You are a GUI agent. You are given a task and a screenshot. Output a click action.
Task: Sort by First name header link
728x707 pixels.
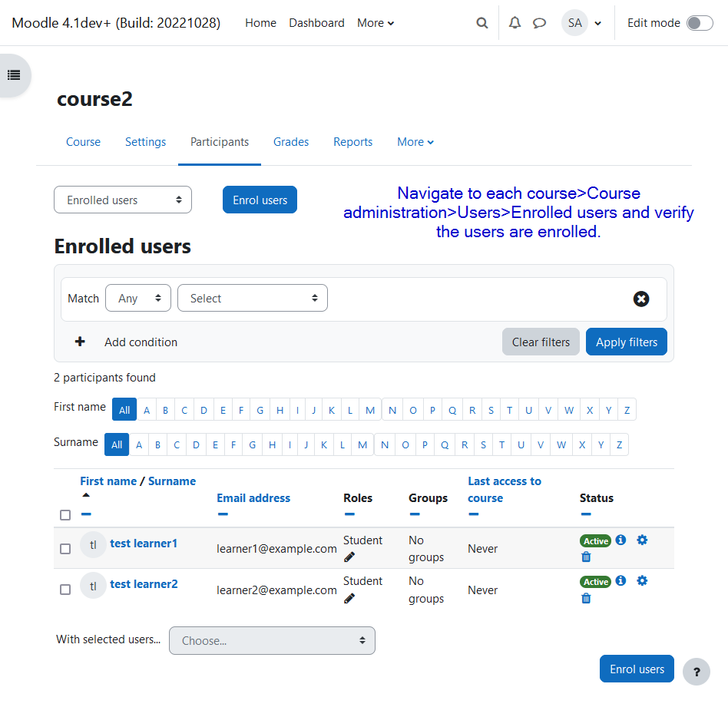pyautogui.click(x=108, y=481)
